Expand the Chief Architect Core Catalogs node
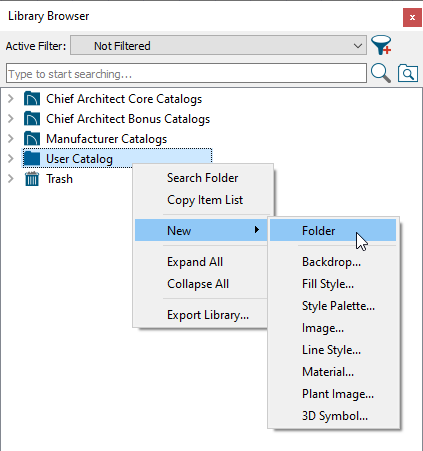 pyautogui.click(x=11, y=99)
